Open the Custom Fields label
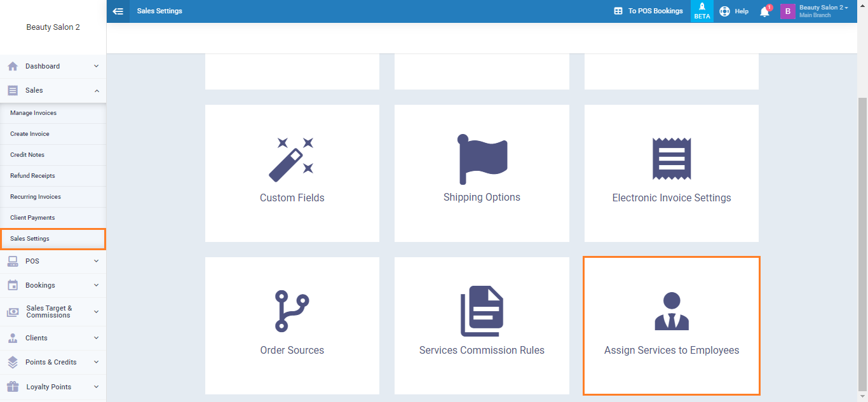Screen dimensions: 868x402 [292, 198]
